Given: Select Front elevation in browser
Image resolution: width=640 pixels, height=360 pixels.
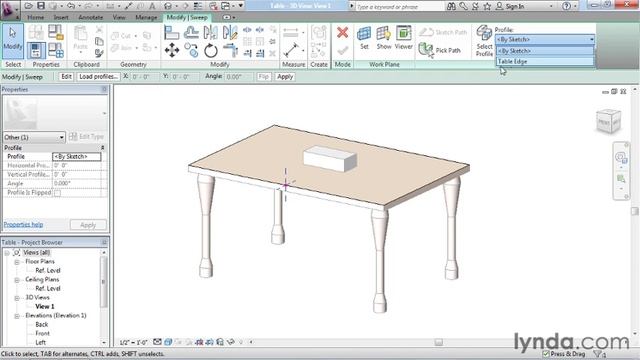Looking at the screenshot, I should click(x=42, y=333).
